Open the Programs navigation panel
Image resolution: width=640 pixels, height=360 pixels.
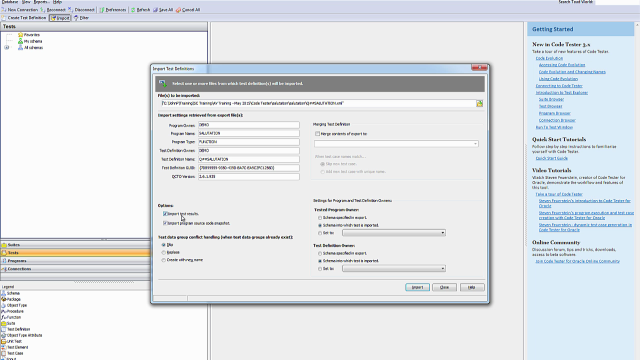point(76,261)
